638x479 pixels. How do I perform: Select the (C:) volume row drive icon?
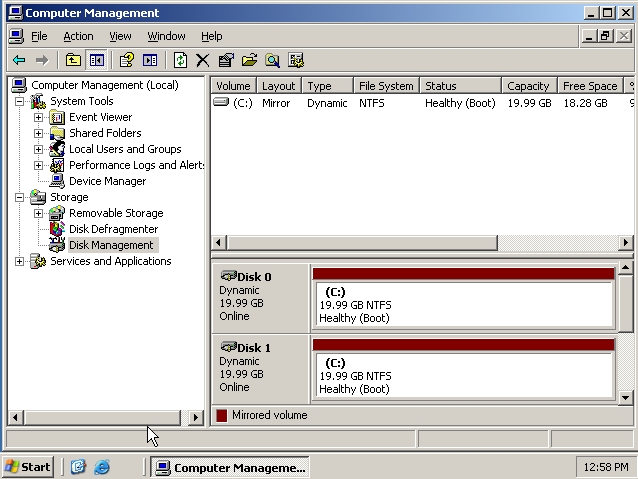(x=221, y=102)
